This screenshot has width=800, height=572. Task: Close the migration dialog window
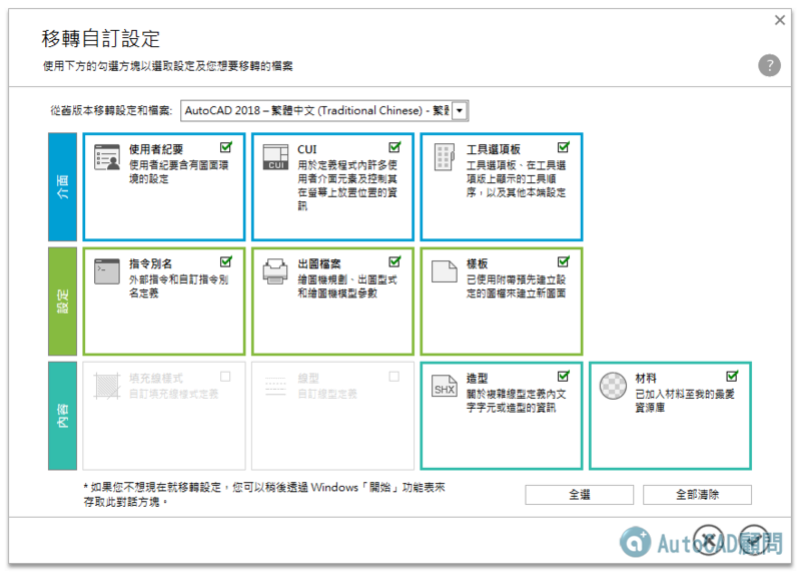click(780, 20)
